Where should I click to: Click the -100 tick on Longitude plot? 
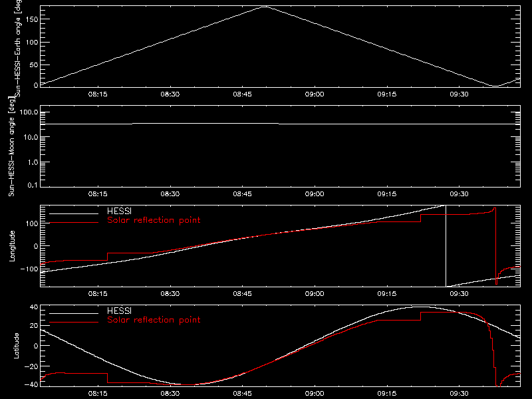(29, 269)
